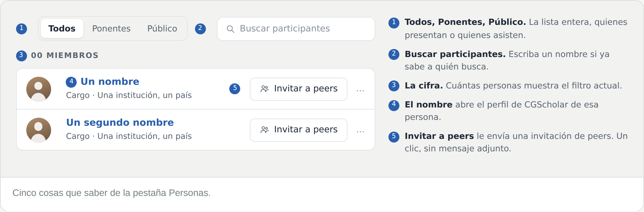
Task: Click the Buscar participantes search field
Action: 296,29
